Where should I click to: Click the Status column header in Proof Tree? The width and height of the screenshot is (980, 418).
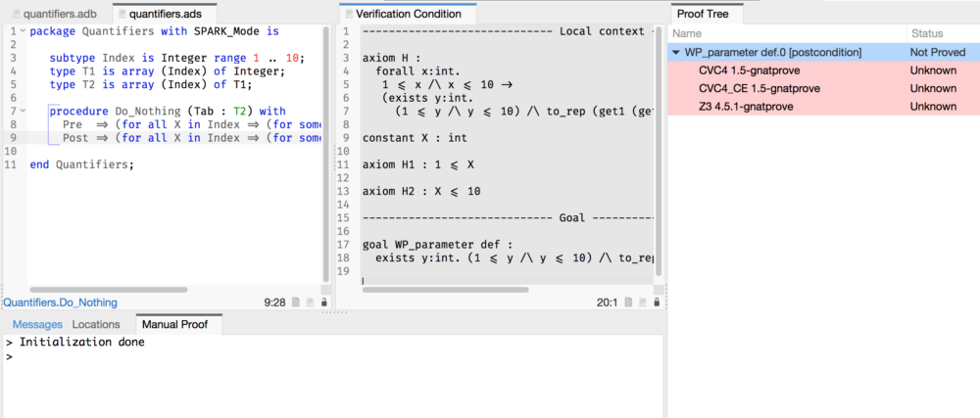click(927, 33)
